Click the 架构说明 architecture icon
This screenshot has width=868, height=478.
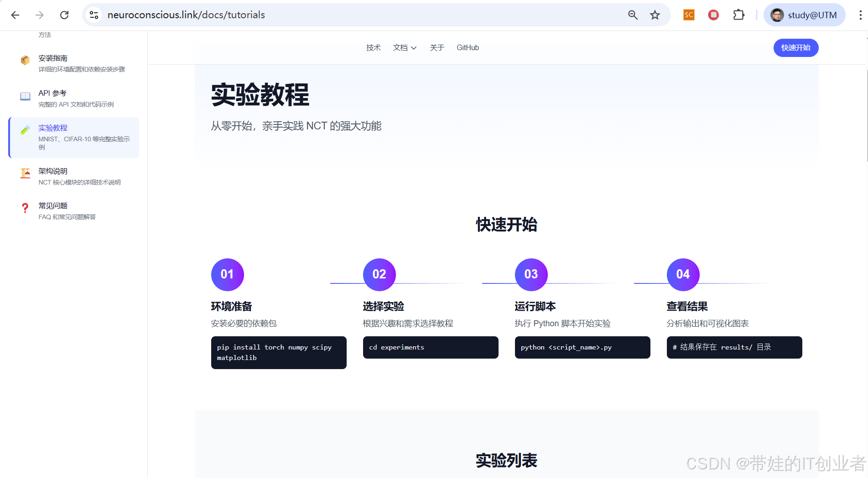tap(25, 174)
